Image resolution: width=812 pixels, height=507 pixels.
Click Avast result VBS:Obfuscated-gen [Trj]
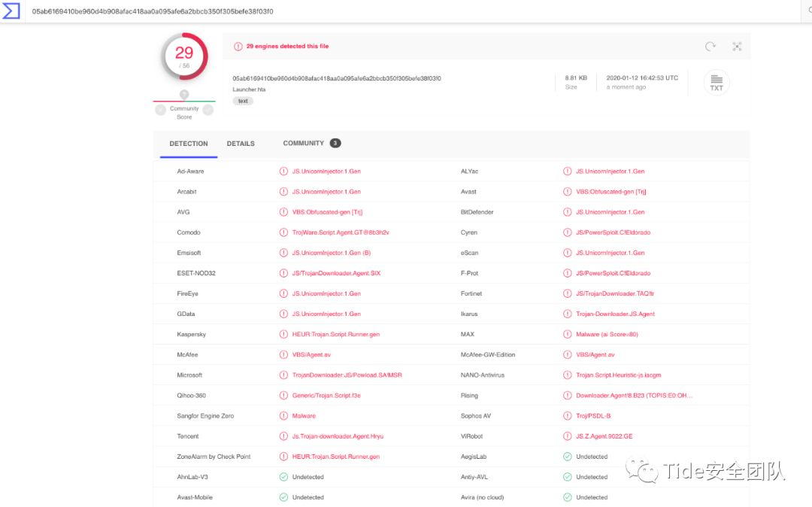click(611, 192)
